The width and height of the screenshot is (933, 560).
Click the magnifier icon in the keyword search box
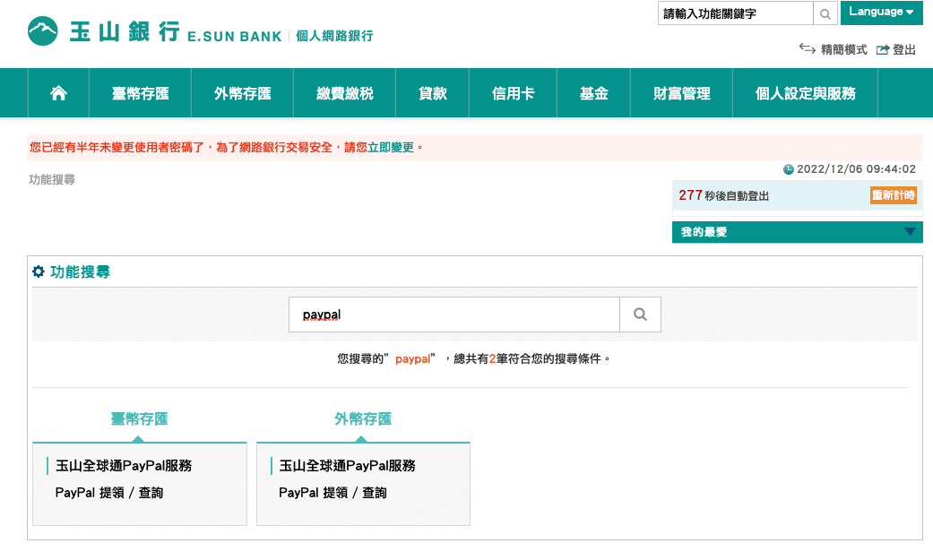(824, 13)
